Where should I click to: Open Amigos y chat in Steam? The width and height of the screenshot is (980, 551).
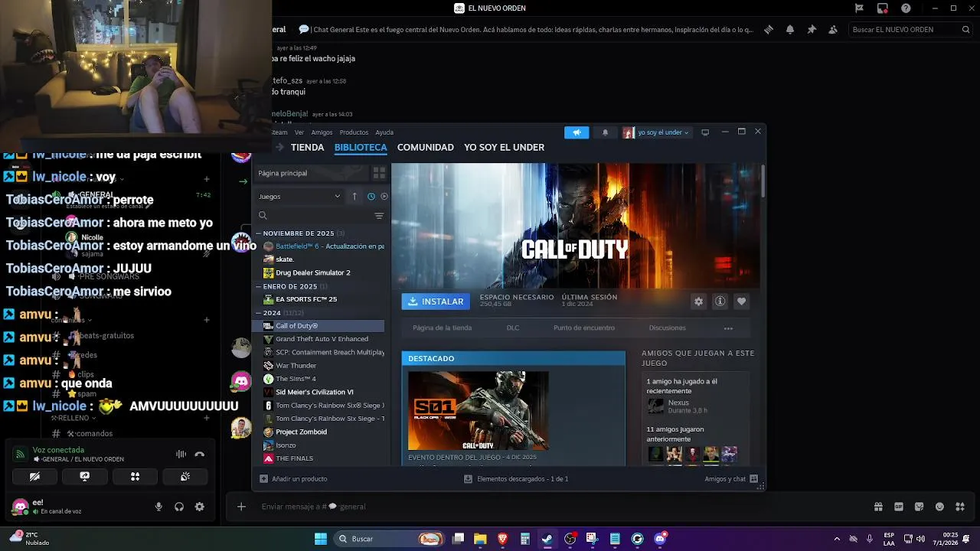tap(731, 479)
